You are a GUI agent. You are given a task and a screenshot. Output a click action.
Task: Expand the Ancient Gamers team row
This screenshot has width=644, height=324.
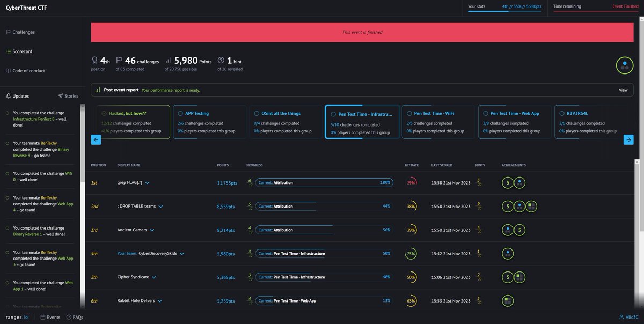152,230
